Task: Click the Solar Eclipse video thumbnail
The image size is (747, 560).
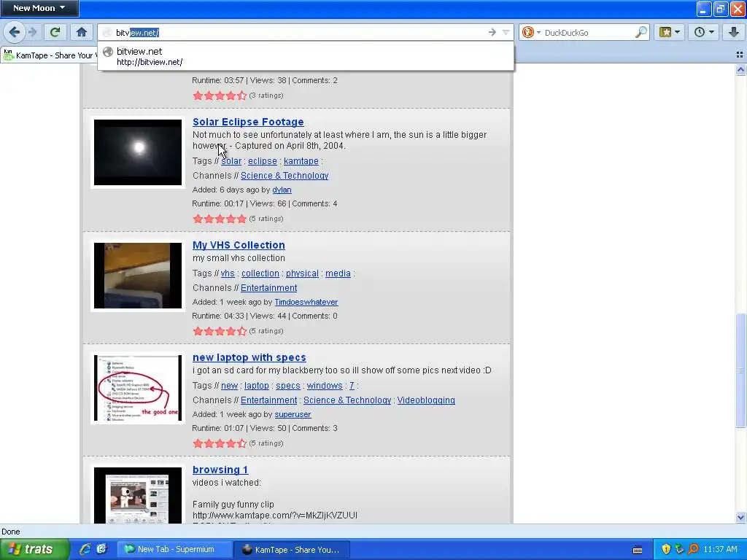Action: pyautogui.click(x=138, y=152)
